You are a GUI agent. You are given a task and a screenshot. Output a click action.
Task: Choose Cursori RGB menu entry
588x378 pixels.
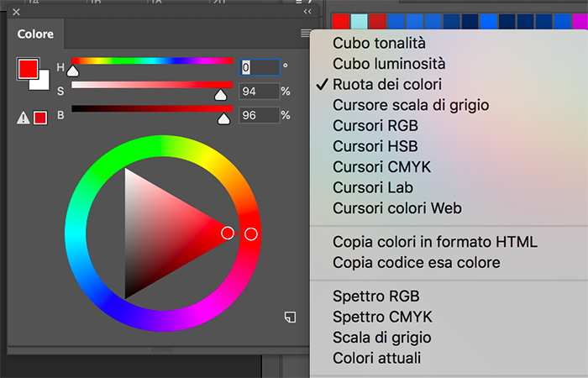[x=375, y=126]
